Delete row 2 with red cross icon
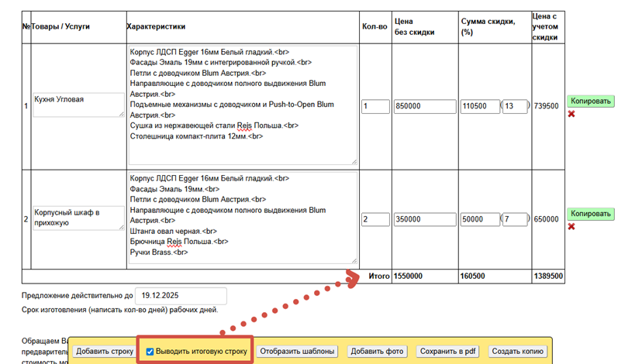This screenshot has height=364, width=642. pyautogui.click(x=571, y=226)
